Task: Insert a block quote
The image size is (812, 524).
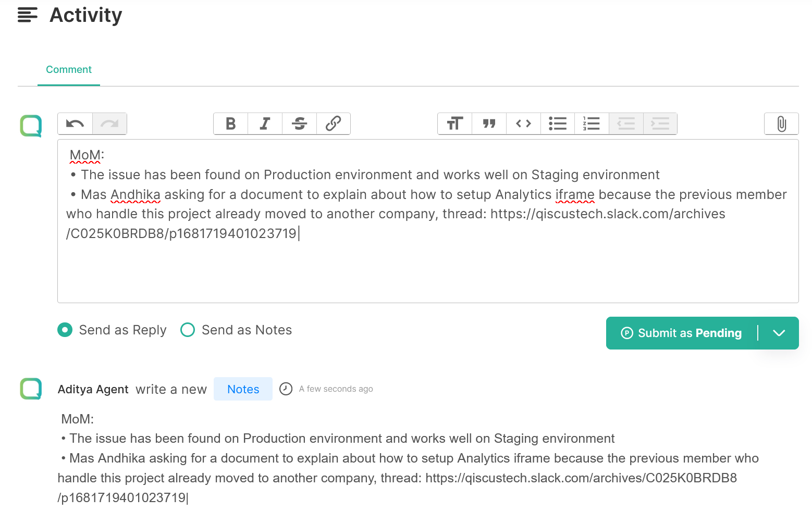Action: pos(489,124)
